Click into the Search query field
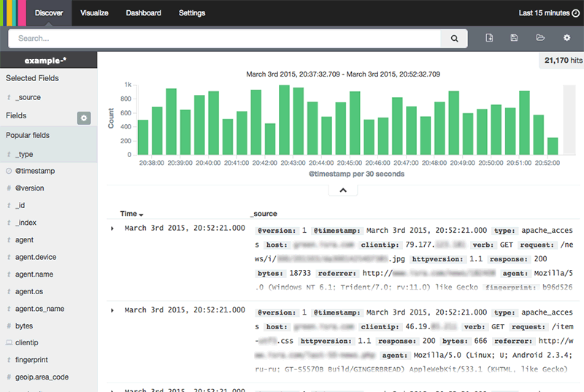Screen dimensions: 584x392 224,39
